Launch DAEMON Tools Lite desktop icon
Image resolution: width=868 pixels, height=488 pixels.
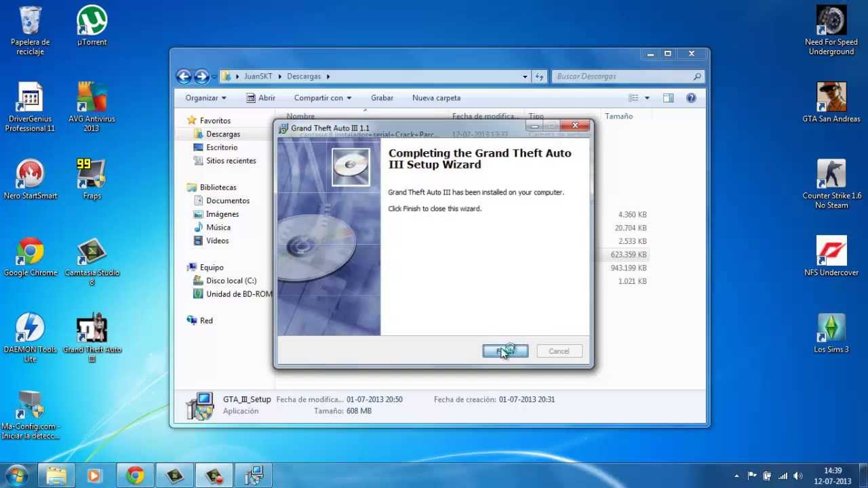coord(31,338)
